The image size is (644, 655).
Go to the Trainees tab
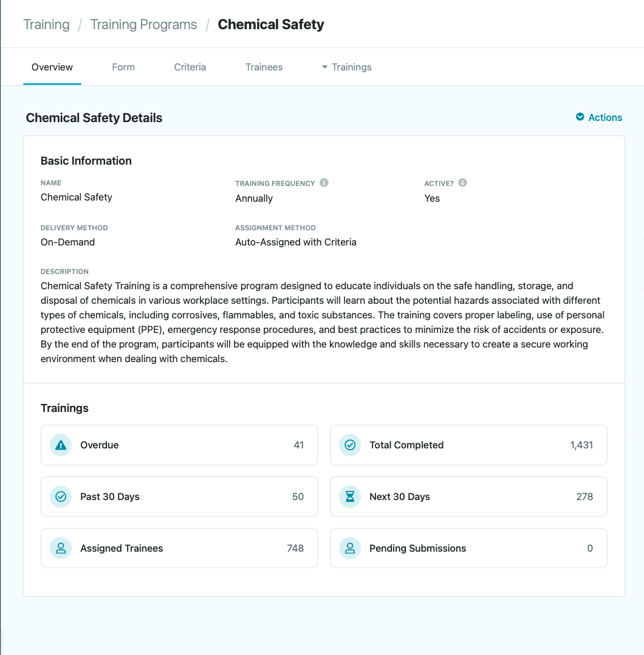[x=264, y=67]
